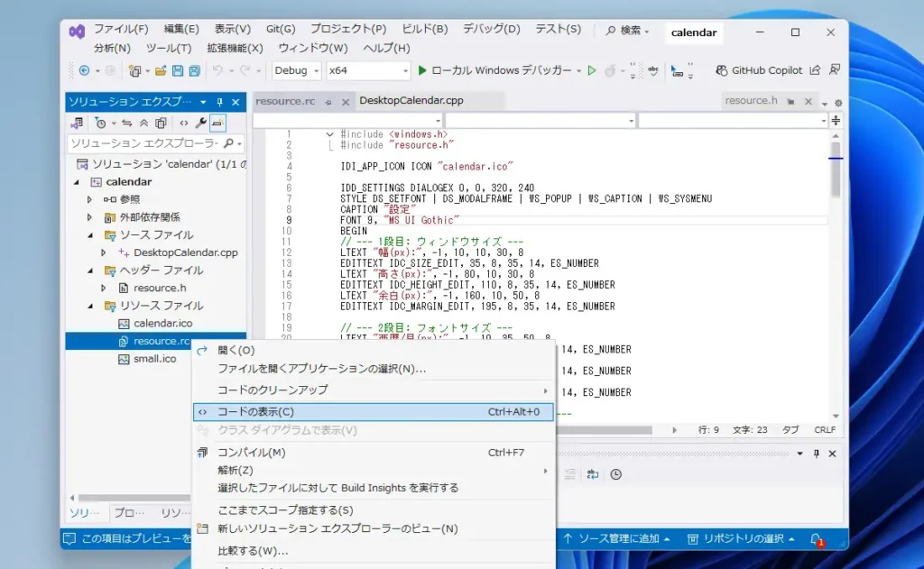Click the navigate backward arrow icon
The width and height of the screenshot is (924, 569).
point(84,70)
